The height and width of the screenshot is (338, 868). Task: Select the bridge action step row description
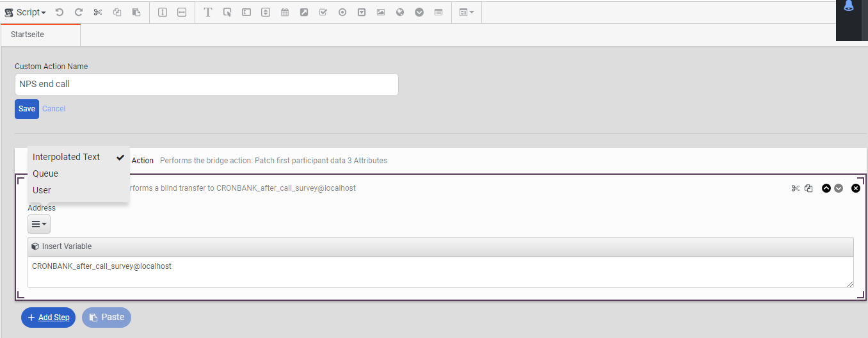coord(273,161)
